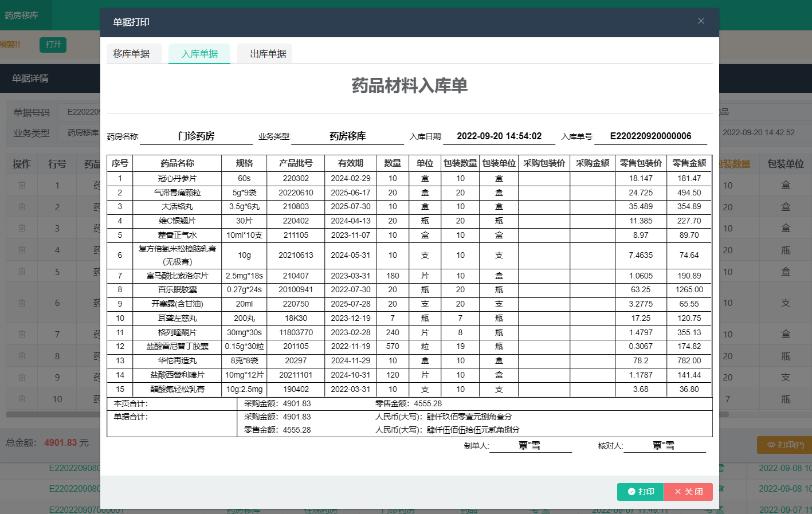
Task: Select the 入库单据 tab
Action: [199, 54]
